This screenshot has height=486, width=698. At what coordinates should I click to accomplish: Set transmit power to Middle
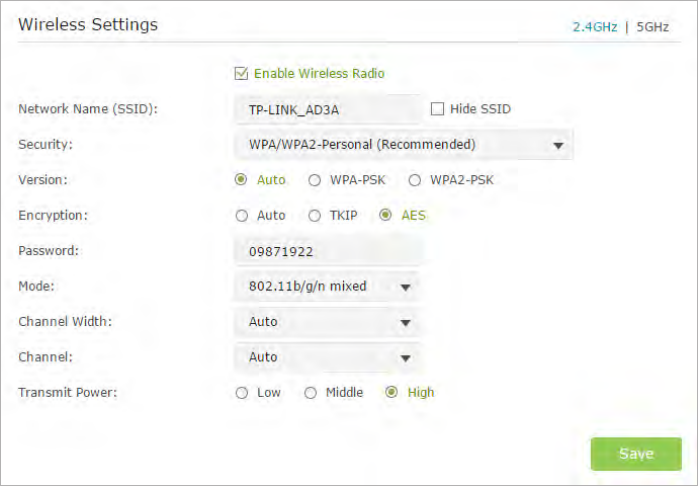310,393
